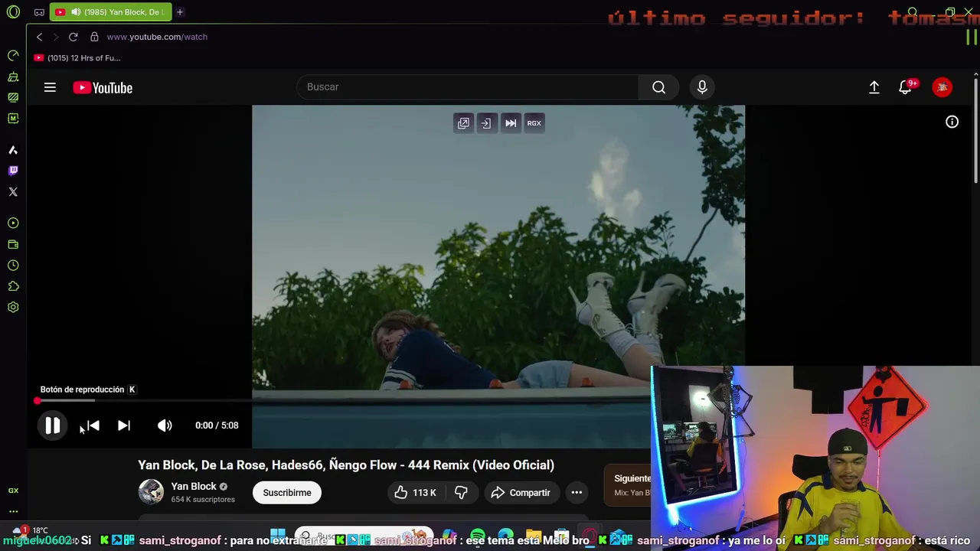
Task: Dislike the video with thumbs-down
Action: click(461, 493)
